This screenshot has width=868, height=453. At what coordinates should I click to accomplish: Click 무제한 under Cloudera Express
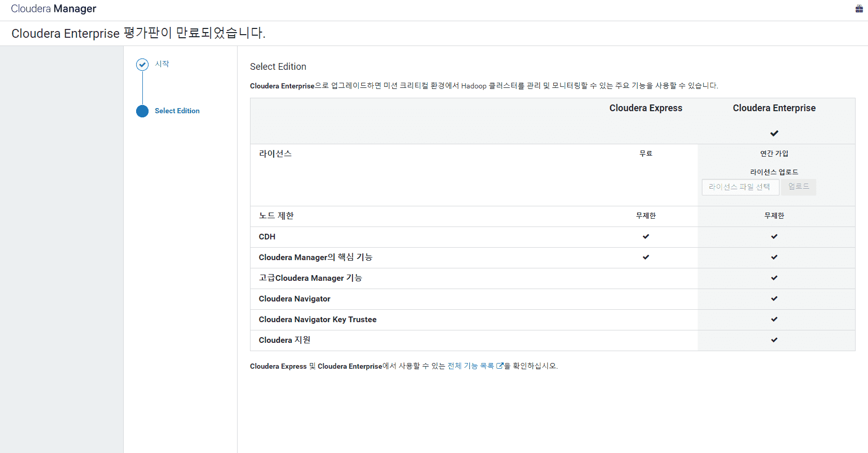[x=646, y=216]
